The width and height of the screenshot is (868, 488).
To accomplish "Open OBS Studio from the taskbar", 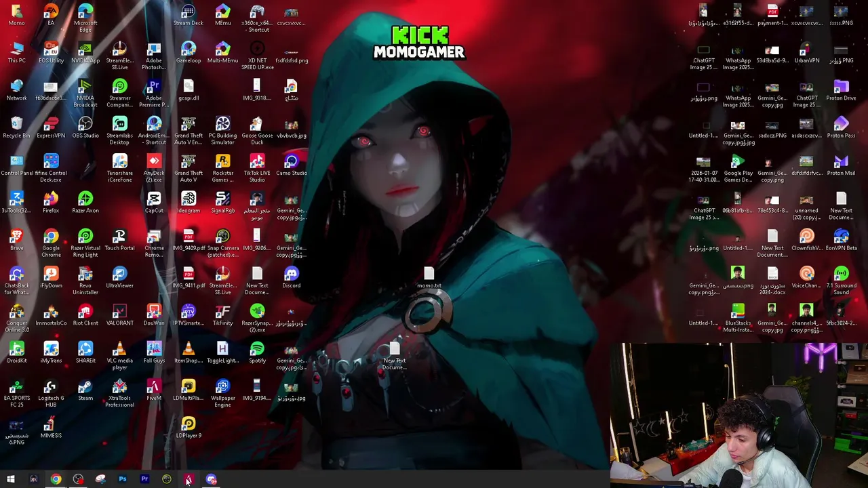I will [78, 479].
